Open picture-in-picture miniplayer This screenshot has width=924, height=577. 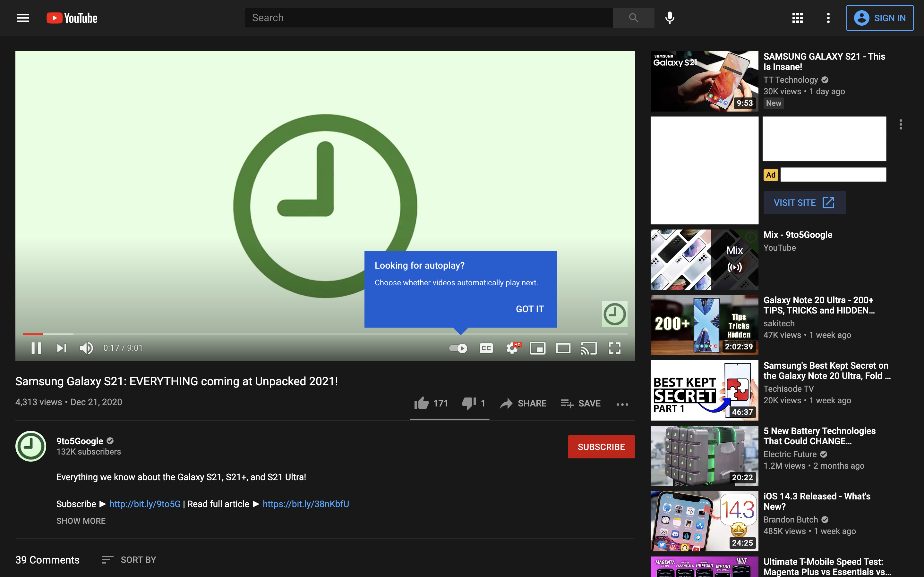point(537,348)
